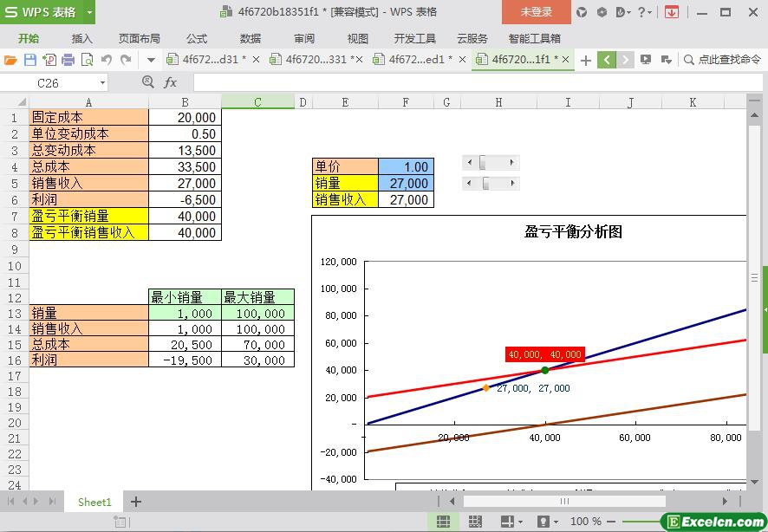Click vertical scrollbar down arrow
Screen dimensions: 768x532
[754, 483]
